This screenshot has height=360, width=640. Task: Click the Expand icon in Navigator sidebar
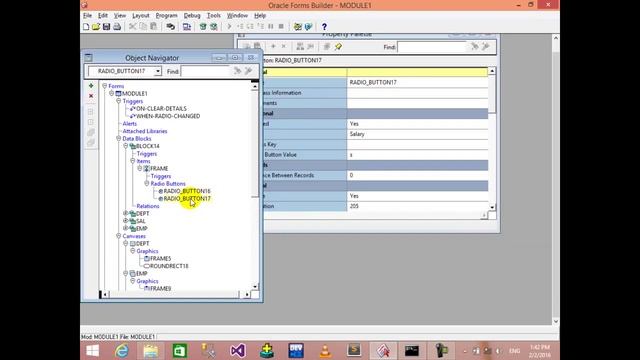[x=91, y=111]
